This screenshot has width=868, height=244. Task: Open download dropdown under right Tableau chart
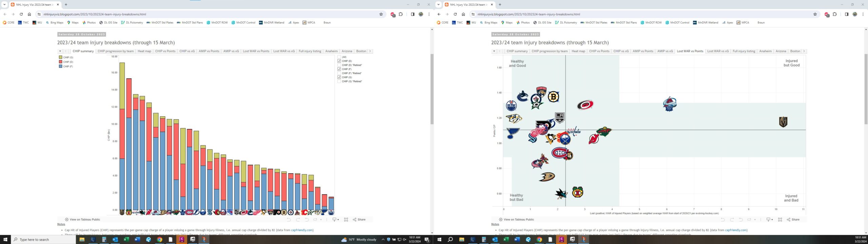[770, 220]
